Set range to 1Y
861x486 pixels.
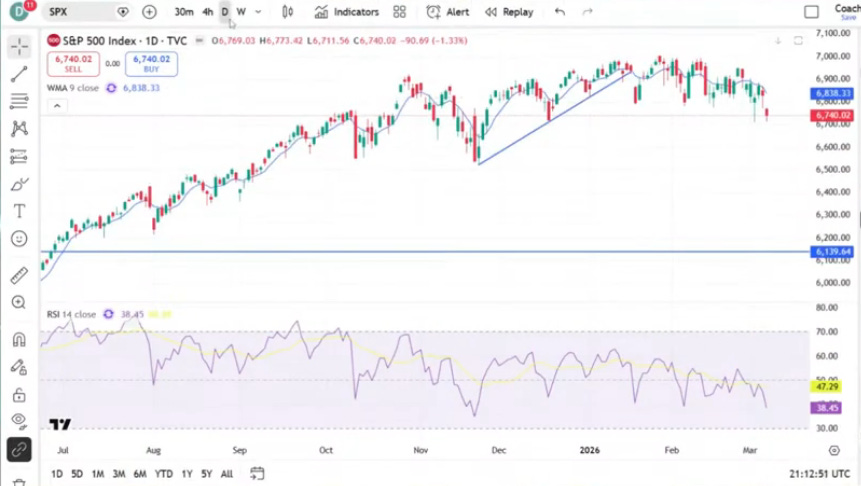pos(187,473)
